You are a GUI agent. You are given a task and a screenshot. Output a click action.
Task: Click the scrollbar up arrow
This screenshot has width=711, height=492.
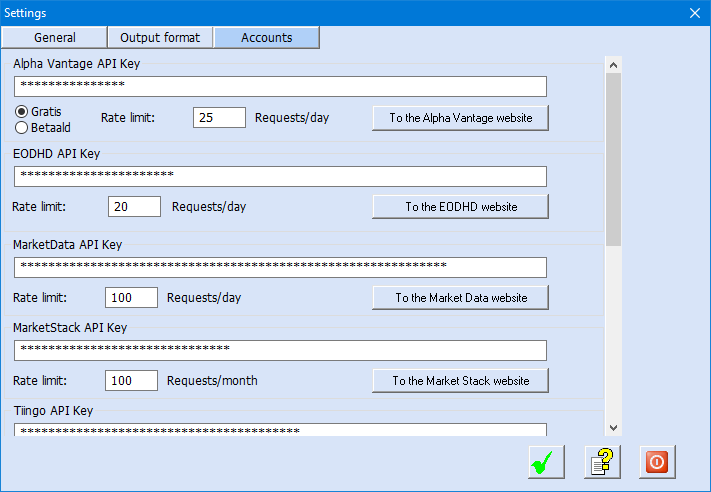(x=614, y=65)
